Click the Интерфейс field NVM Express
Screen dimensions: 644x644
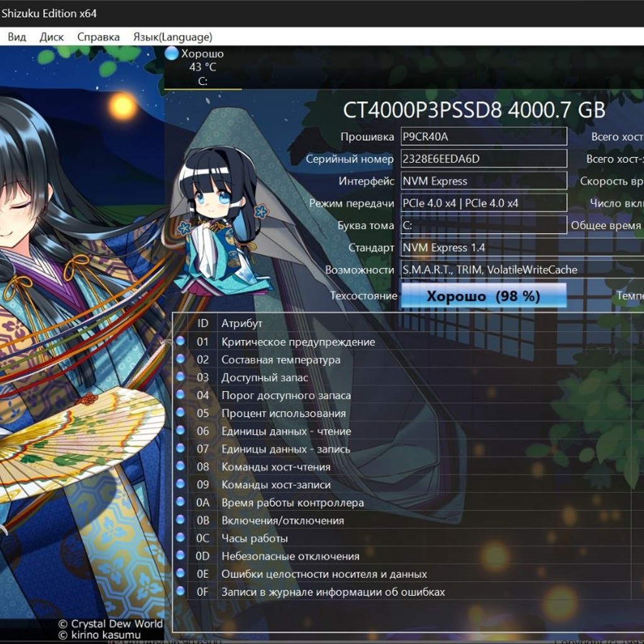[x=484, y=180]
